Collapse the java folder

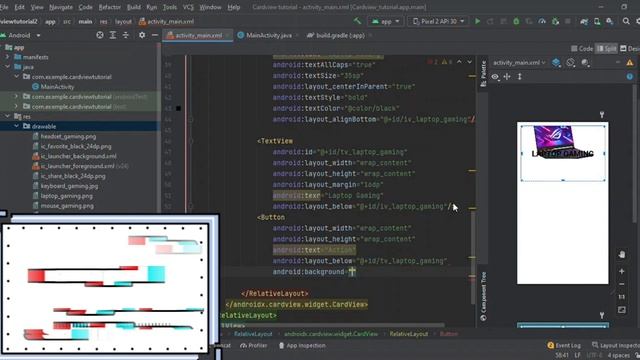point(7,67)
